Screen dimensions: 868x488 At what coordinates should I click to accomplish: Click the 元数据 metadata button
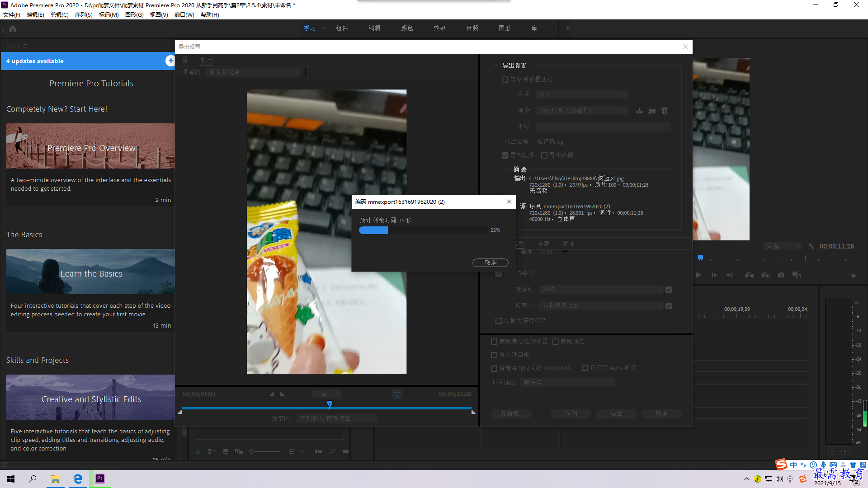(511, 414)
